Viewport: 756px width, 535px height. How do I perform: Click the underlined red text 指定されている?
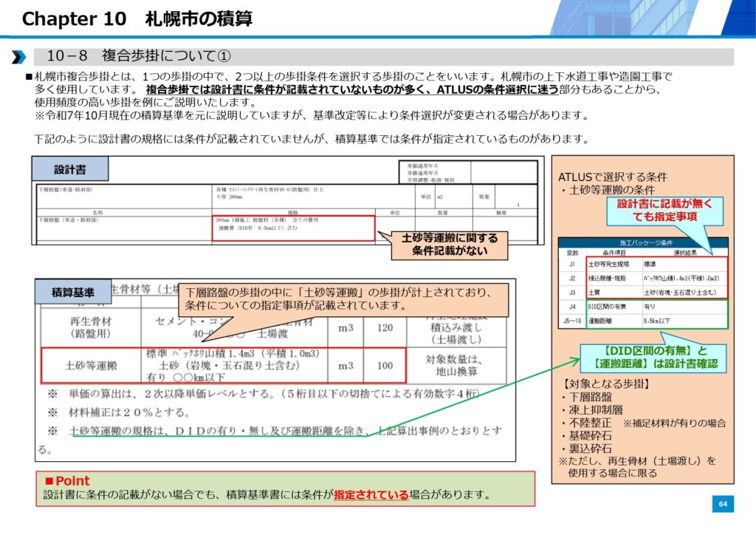(x=371, y=494)
